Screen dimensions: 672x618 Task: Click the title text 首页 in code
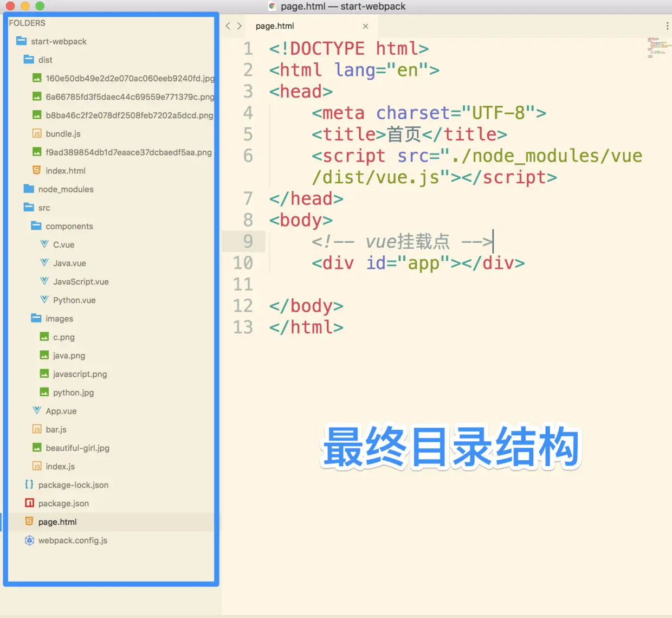(404, 134)
